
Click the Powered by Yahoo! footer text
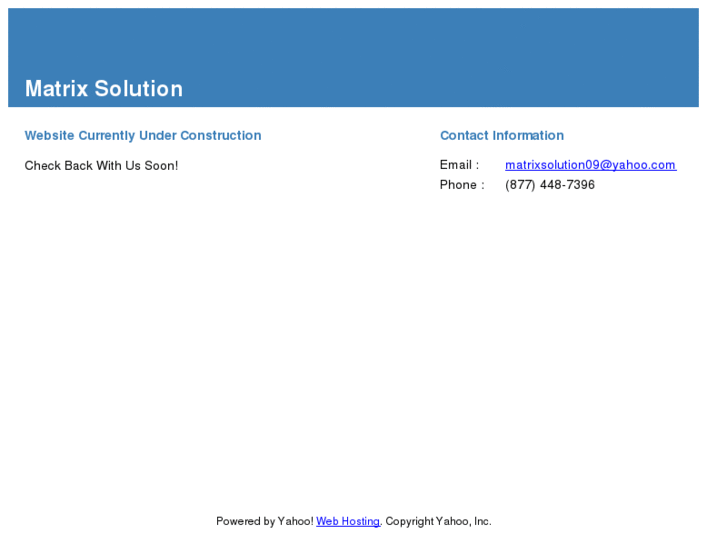(x=265, y=521)
